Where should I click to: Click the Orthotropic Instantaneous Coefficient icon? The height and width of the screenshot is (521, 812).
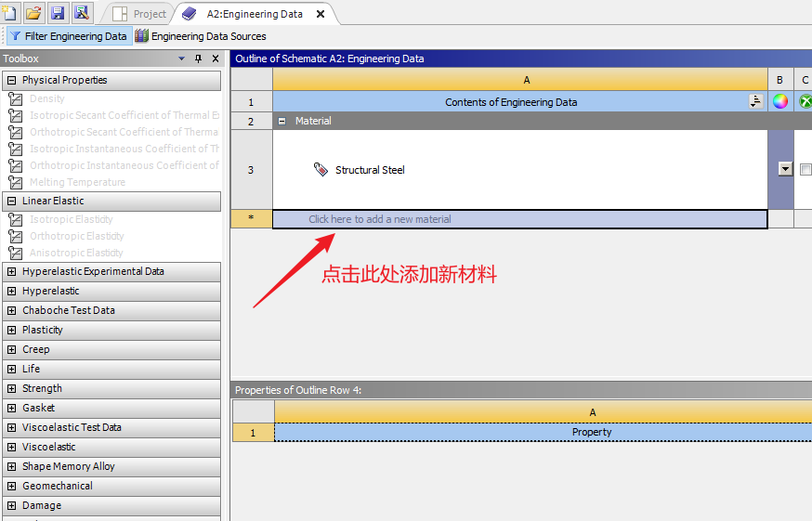coord(16,165)
